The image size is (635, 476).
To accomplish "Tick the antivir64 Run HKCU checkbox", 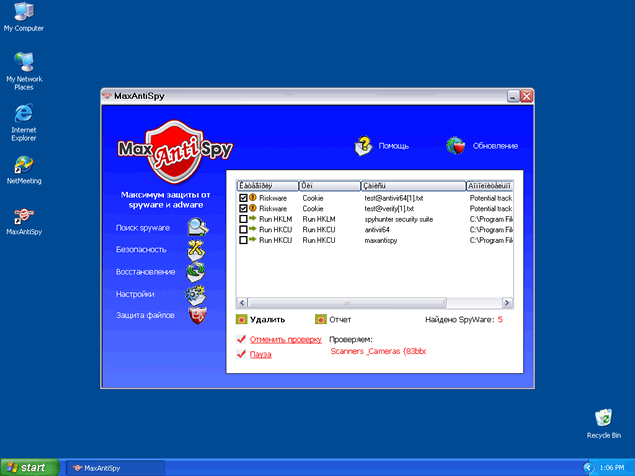I will pyautogui.click(x=243, y=229).
